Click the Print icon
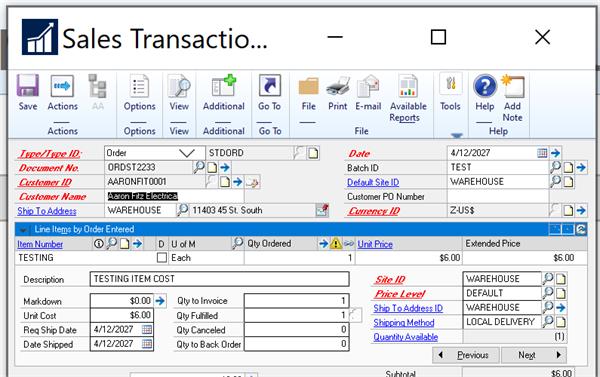 [338, 92]
